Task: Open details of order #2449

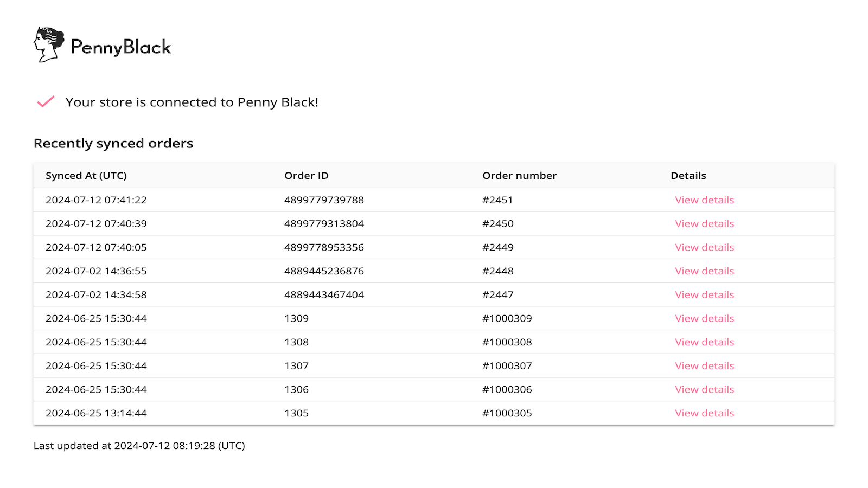Action: 704,247
